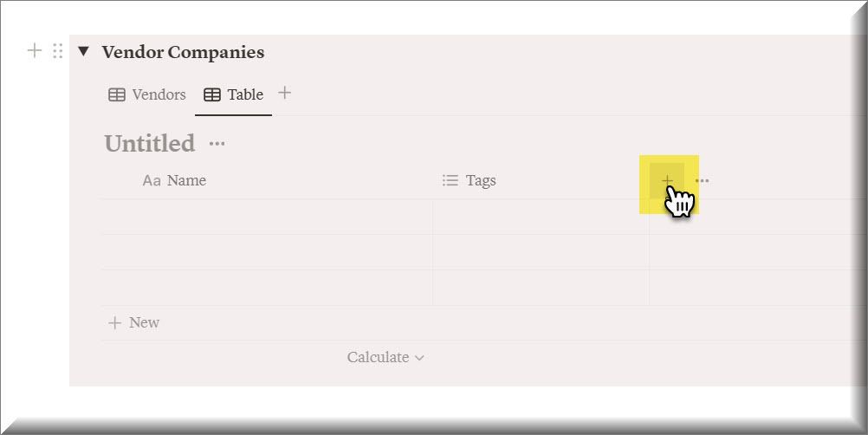Click the third row's Name cell
Image resolution: width=868 pixels, height=435 pixels.
[x=267, y=288]
